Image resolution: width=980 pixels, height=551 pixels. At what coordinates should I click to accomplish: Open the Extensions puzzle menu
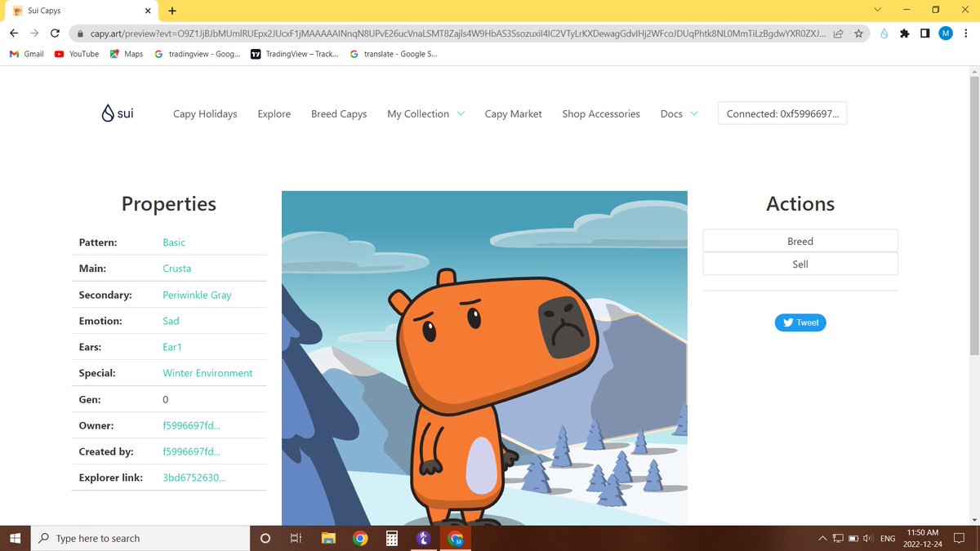[904, 33]
